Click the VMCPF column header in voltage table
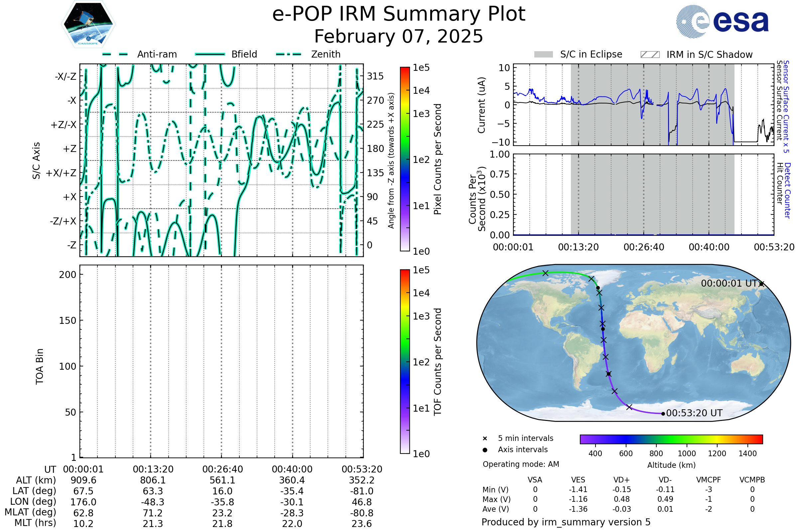Viewport: 798px width, 532px height. click(709, 480)
